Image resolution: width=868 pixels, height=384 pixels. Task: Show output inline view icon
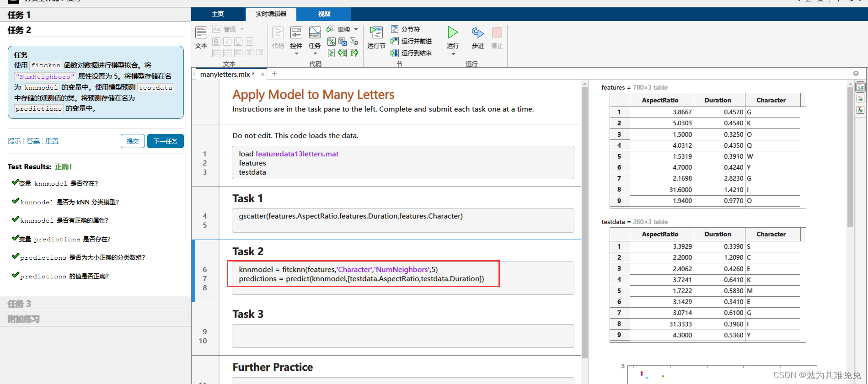point(860,98)
